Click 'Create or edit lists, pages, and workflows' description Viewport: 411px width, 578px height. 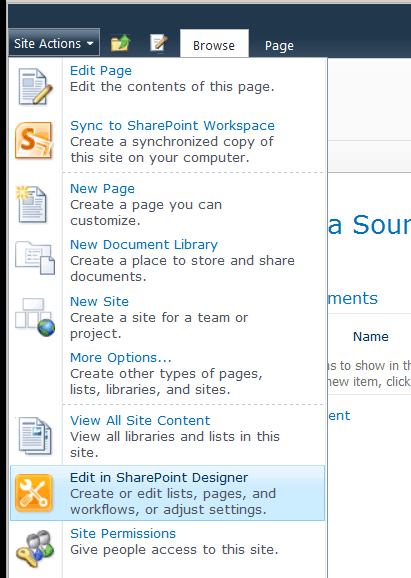(173, 502)
